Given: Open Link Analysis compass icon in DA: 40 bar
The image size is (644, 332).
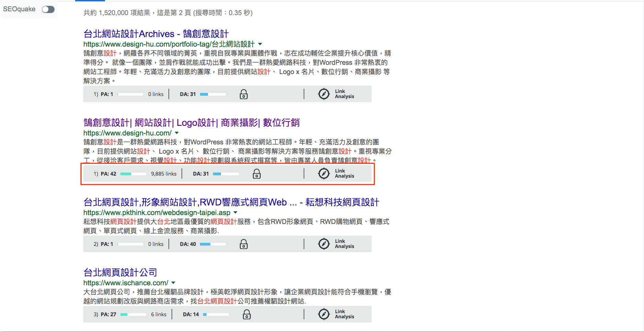Looking at the screenshot, I should click(324, 244).
